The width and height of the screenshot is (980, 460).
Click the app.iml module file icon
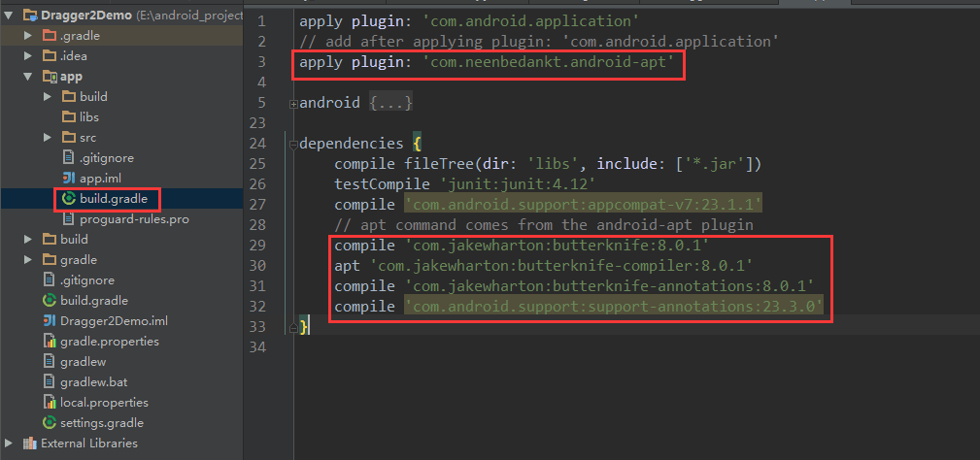click(x=69, y=178)
